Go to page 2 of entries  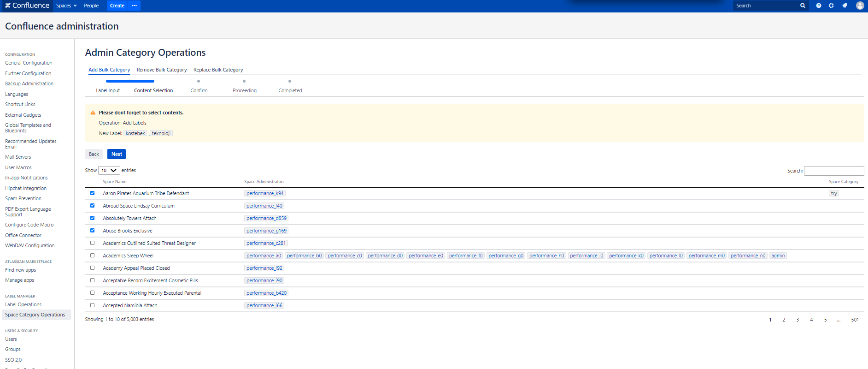pyautogui.click(x=784, y=320)
